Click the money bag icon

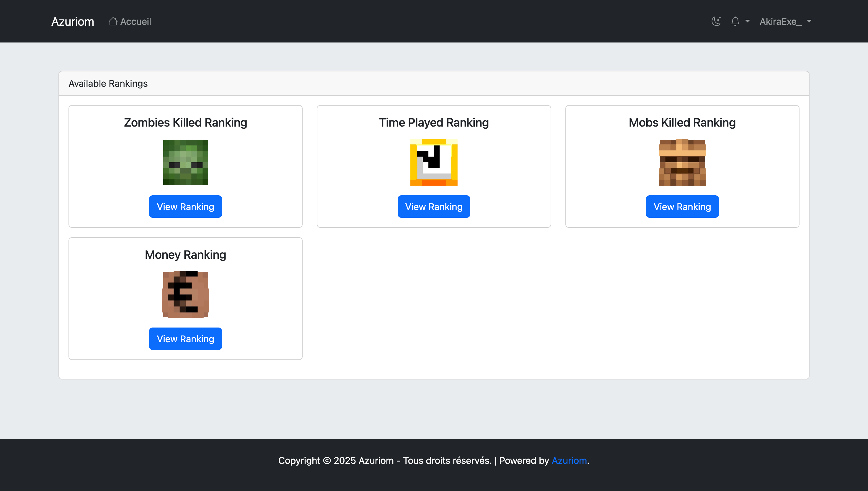(x=185, y=294)
